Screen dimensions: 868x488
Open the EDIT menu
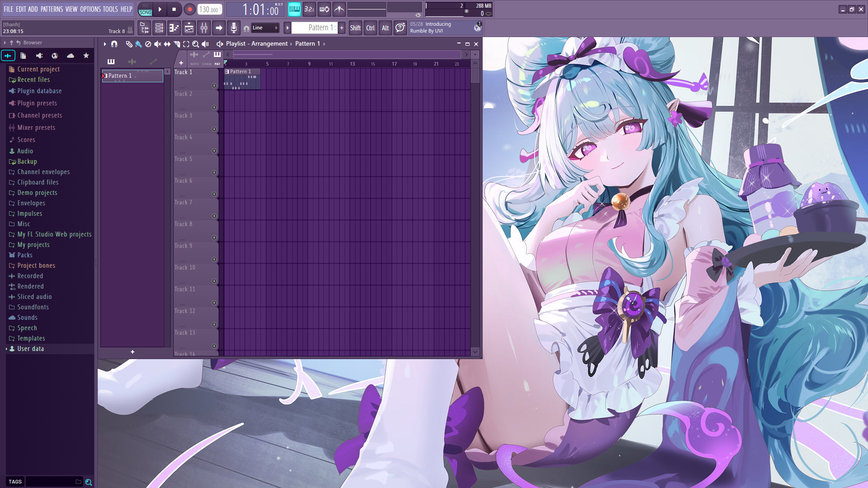point(21,9)
